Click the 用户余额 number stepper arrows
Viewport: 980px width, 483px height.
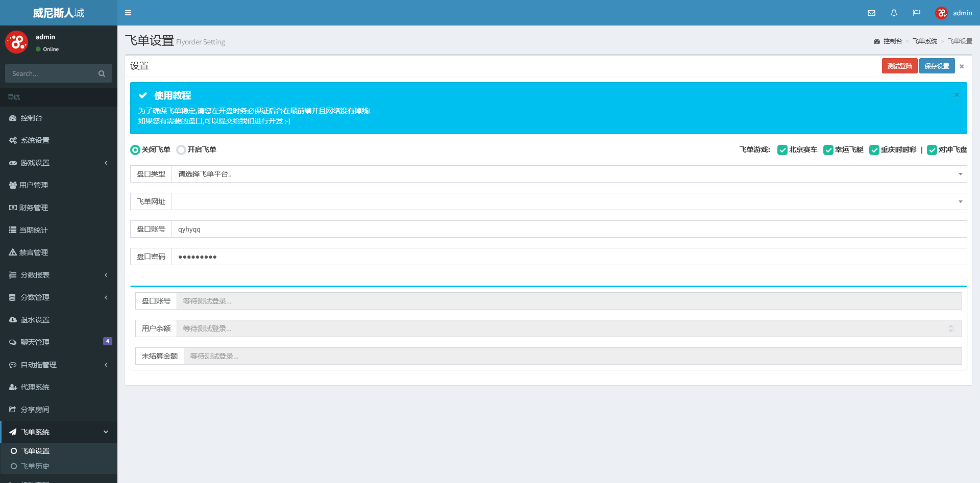[951, 328]
